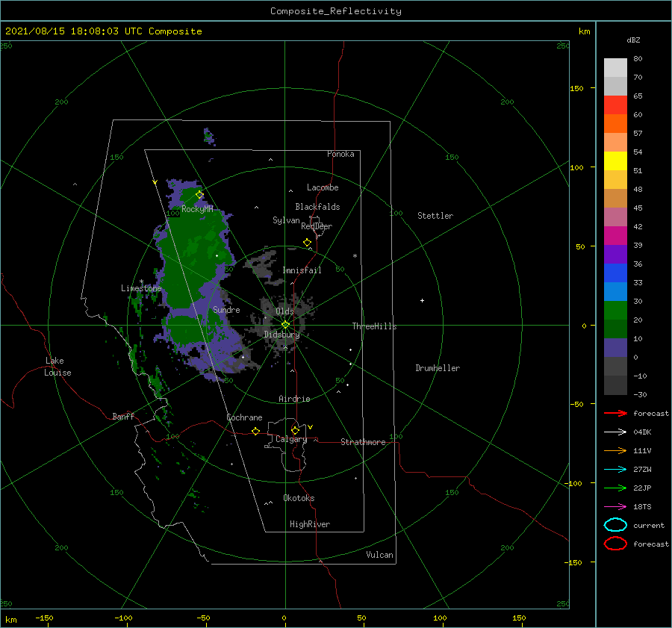The image size is (672, 628).
Task: Select the bright yellow dBZ color swatch
Action: tap(615, 161)
